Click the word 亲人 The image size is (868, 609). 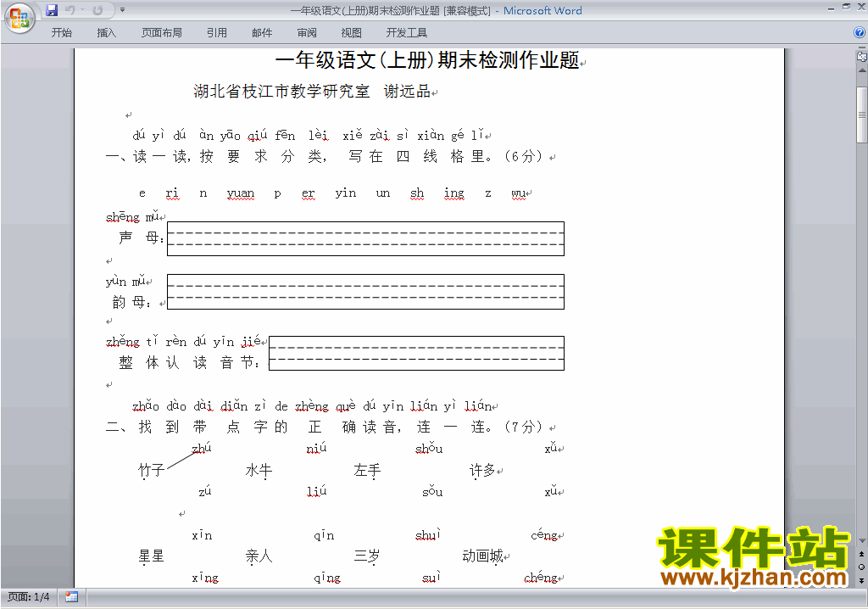pyautogui.click(x=259, y=556)
